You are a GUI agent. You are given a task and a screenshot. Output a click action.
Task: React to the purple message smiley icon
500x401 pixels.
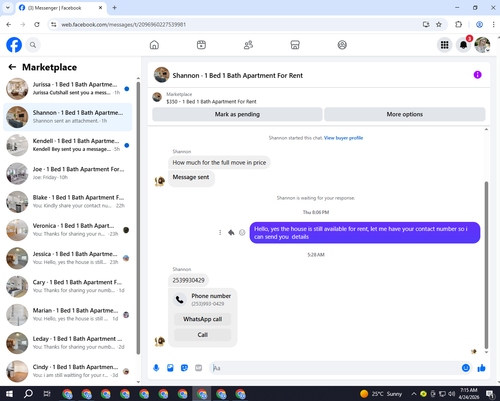(x=242, y=232)
